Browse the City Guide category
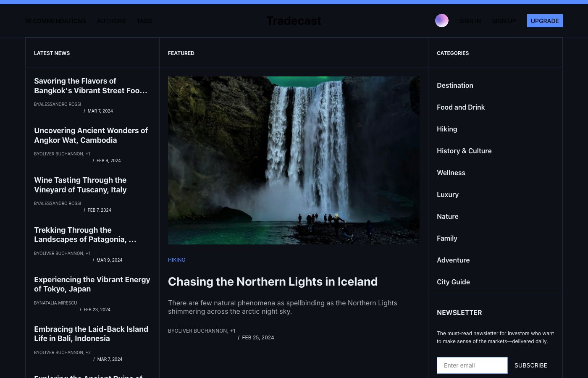Image resolution: width=588 pixels, height=378 pixels. pos(453,282)
